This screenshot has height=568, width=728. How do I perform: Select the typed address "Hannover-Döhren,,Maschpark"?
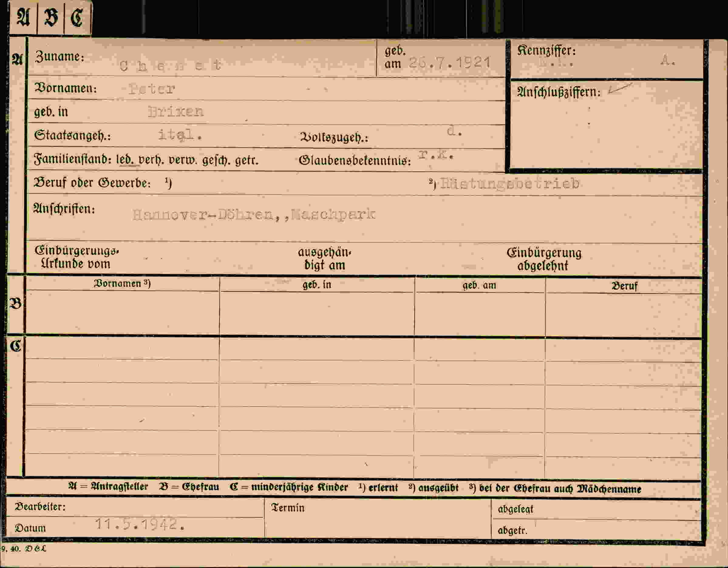click(x=254, y=215)
